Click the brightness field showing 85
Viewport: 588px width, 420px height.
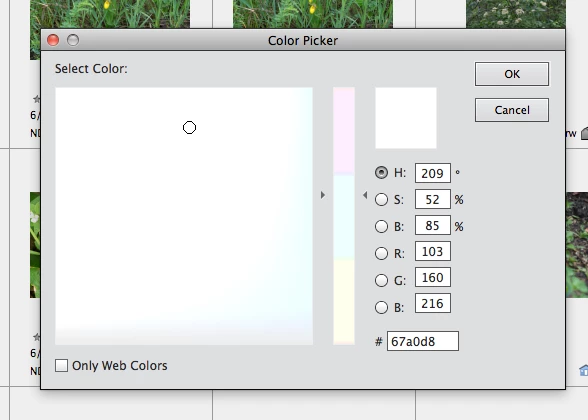pyautogui.click(x=433, y=225)
